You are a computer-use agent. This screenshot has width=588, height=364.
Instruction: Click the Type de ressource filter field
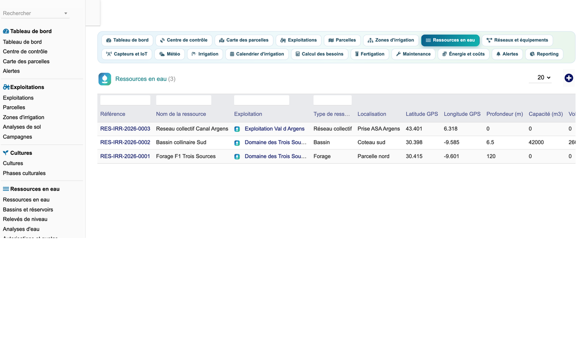(333, 100)
